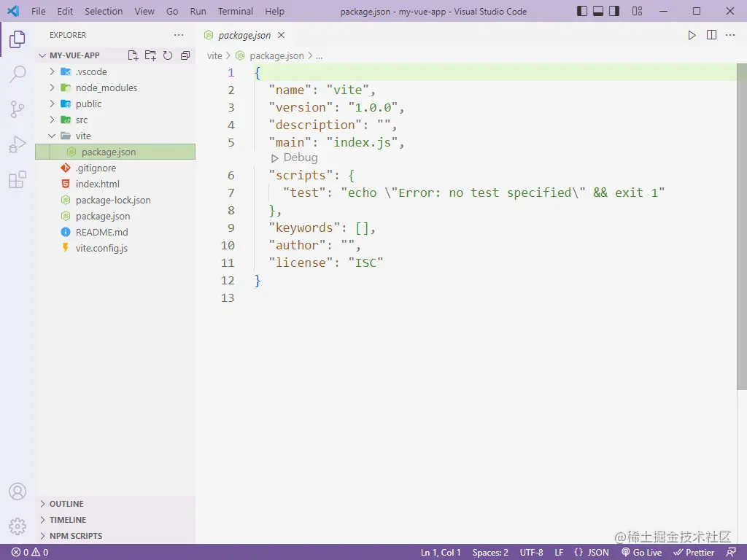Click Spaces: 2 indentation selector

point(490,553)
